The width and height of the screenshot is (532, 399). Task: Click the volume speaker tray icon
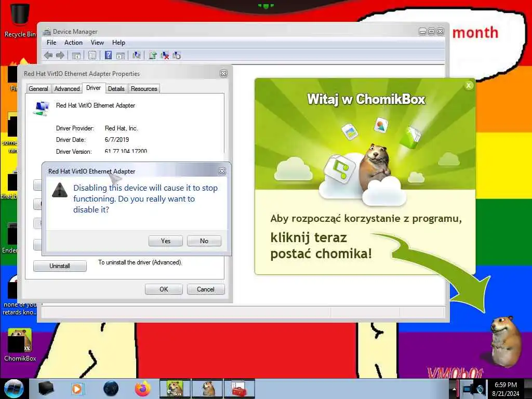pyautogui.click(x=480, y=389)
